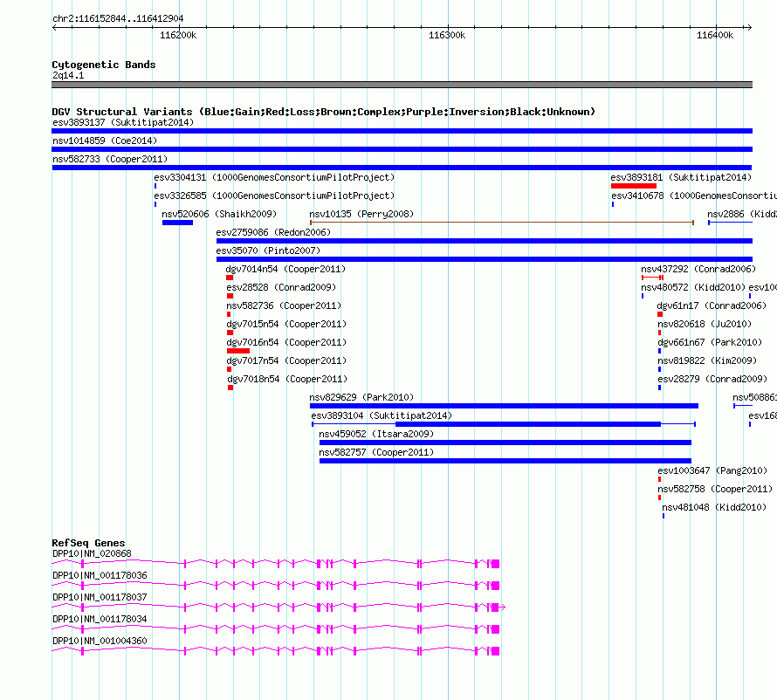The width and height of the screenshot is (777, 700).
Task: Click the DGV Structural Variants track title
Action: click(x=324, y=112)
